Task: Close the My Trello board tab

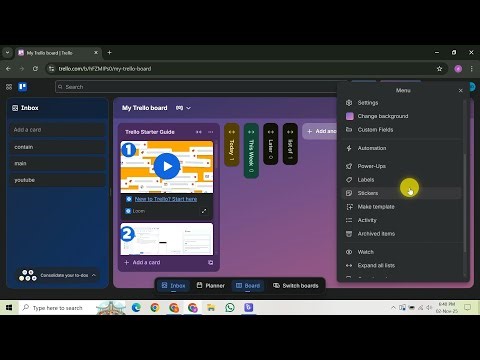Action: (96, 53)
